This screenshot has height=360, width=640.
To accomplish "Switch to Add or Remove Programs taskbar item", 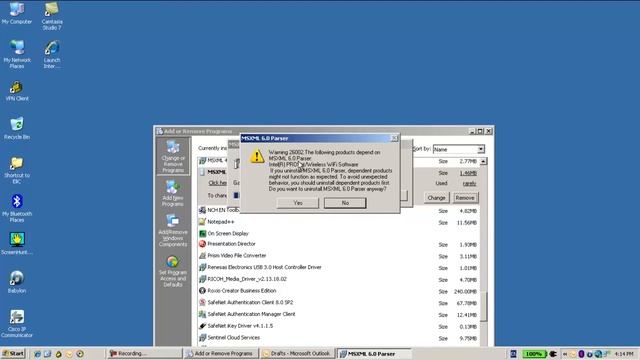I will [x=221, y=353].
